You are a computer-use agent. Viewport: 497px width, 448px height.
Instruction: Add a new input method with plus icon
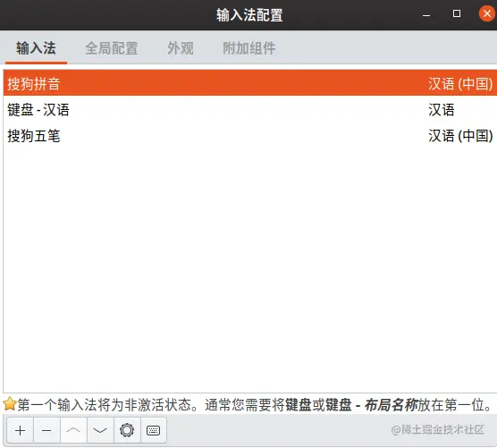coord(20,430)
